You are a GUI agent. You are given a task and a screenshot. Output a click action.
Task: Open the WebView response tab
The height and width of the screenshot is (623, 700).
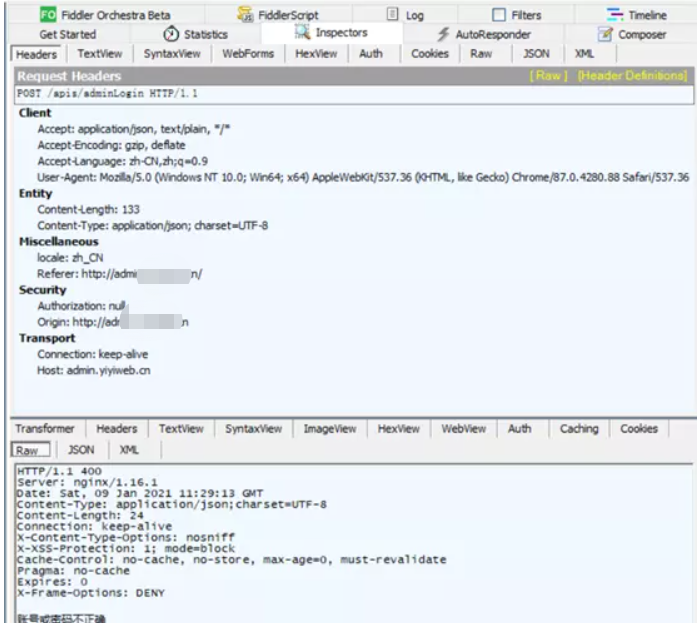(x=464, y=428)
